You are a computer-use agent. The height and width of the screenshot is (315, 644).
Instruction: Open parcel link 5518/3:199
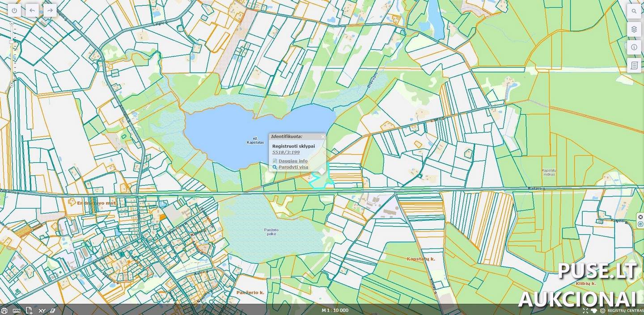(x=286, y=152)
